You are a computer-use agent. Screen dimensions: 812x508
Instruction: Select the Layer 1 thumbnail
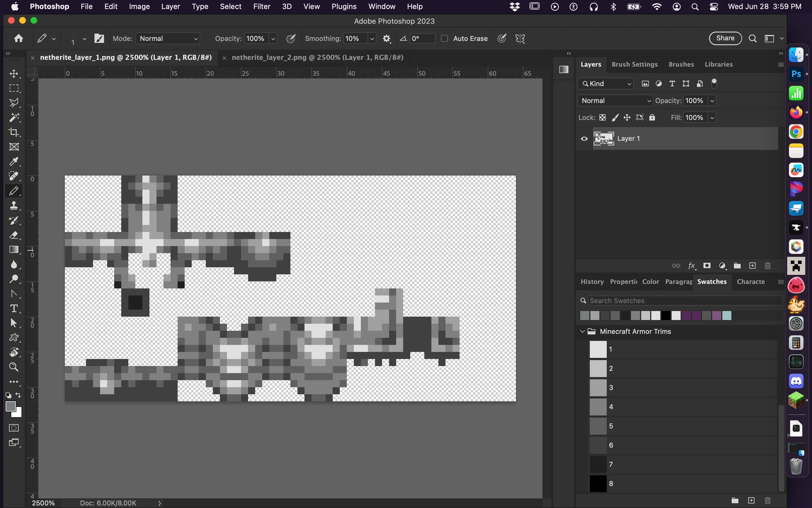[x=604, y=138]
